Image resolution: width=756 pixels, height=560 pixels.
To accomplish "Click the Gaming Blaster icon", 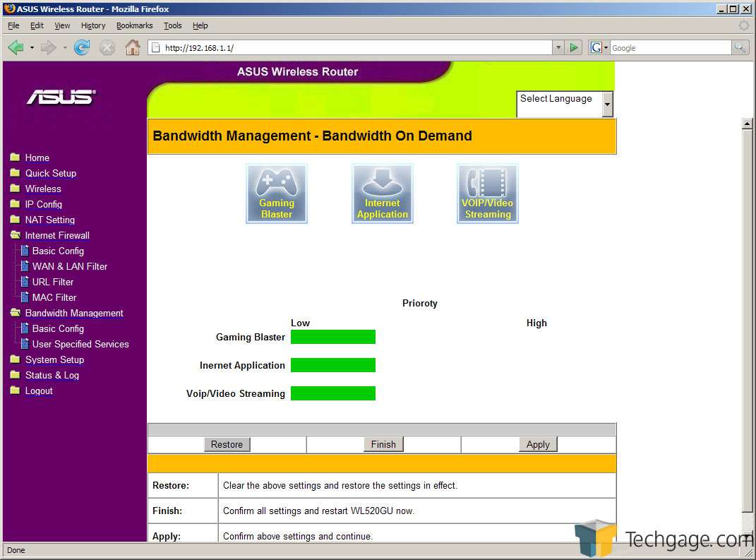I will tap(276, 193).
